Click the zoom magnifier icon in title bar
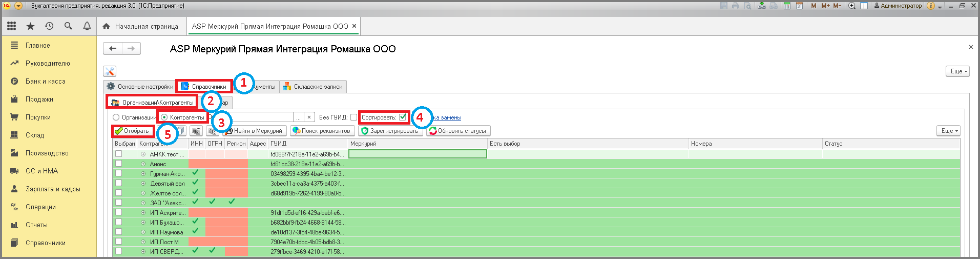Image resolution: width=980 pixels, height=259 pixels. click(x=852, y=6)
